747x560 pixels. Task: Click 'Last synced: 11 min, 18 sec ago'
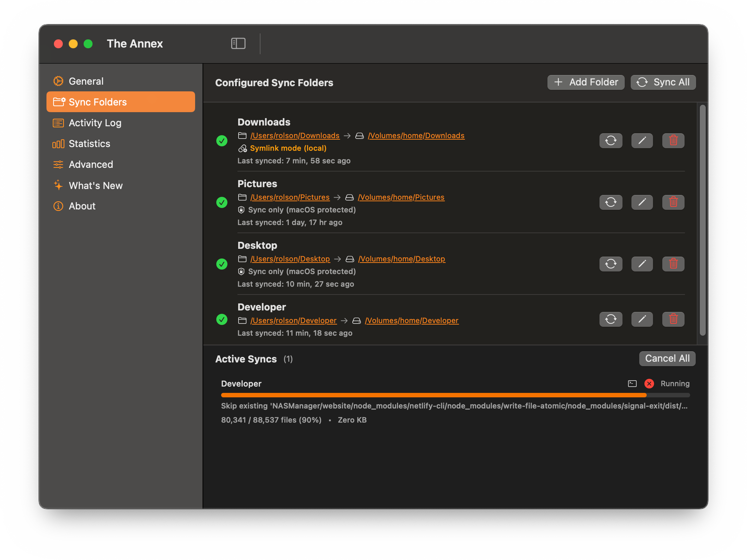coord(295,333)
